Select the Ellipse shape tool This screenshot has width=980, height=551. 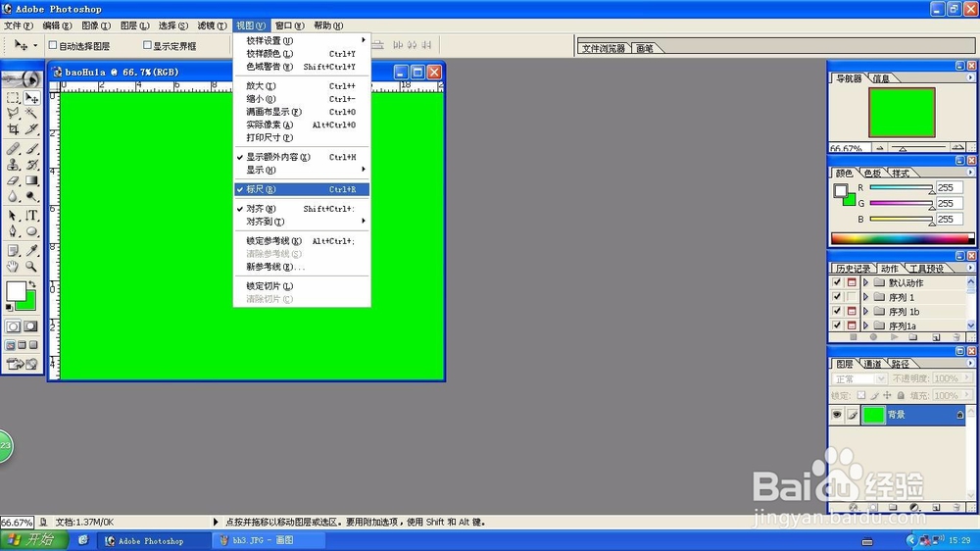tap(31, 231)
